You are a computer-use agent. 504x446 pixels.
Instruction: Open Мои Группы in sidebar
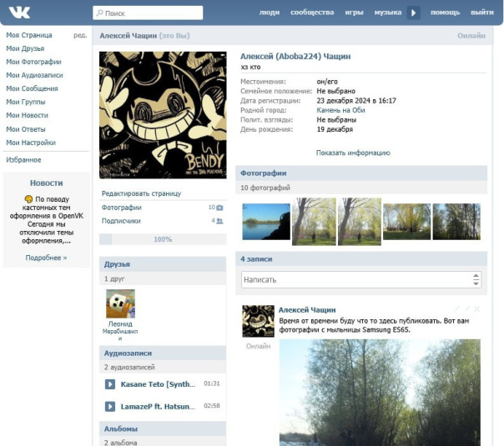pyautogui.click(x=26, y=102)
